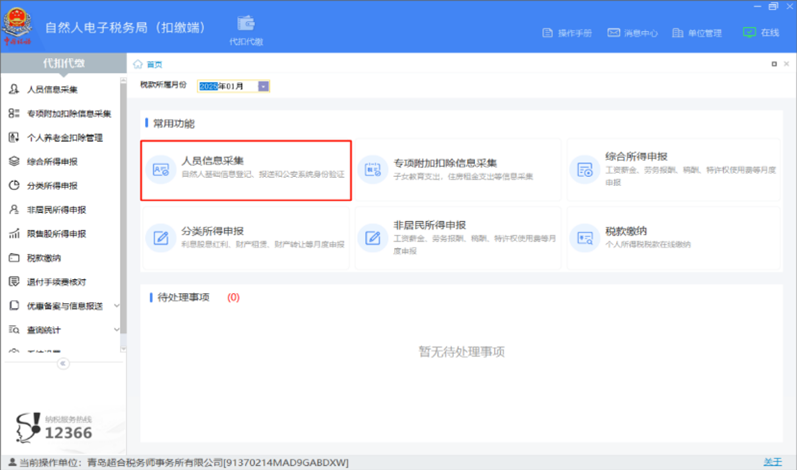Click the 退付手续费核对 sidebar icon
Viewport: 797px width, 470px height.
14,281
